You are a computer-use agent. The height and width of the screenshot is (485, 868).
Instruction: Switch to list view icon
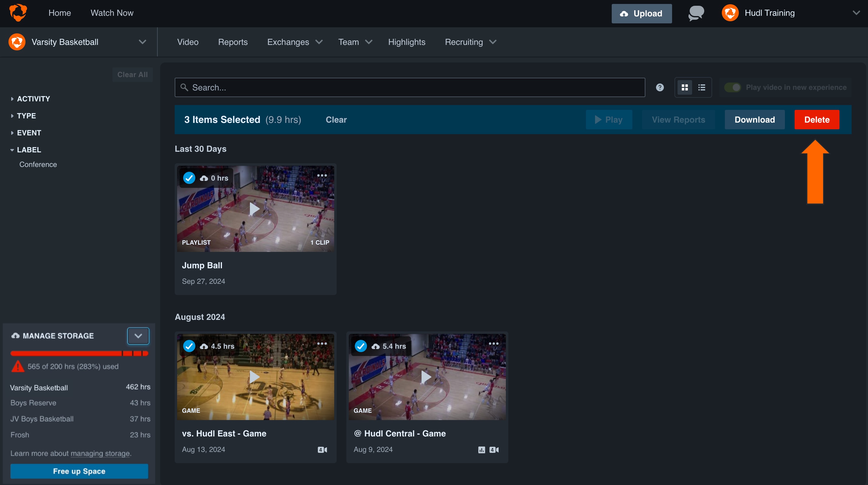point(702,87)
